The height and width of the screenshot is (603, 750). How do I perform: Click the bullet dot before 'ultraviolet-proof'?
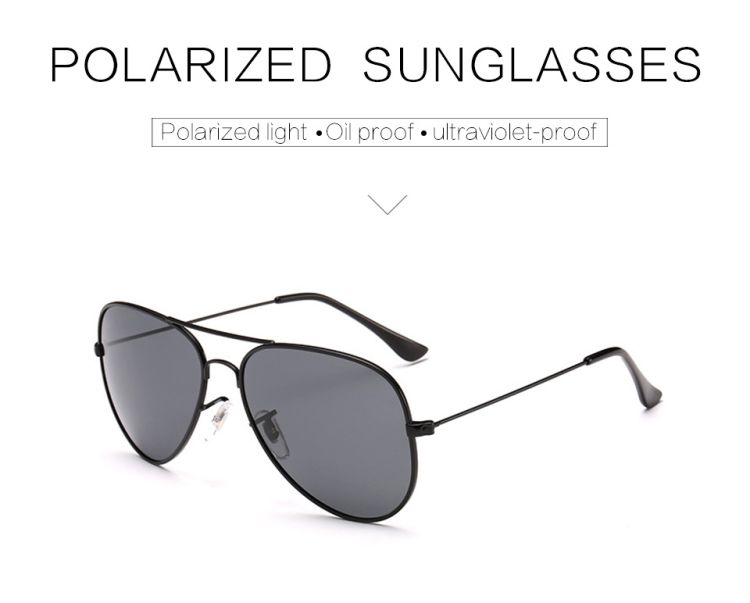(423, 133)
